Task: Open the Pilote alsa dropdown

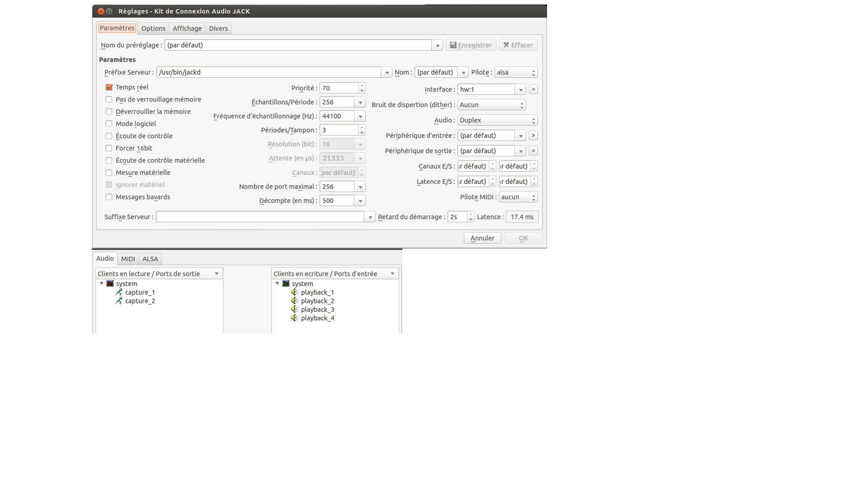Action: point(516,72)
